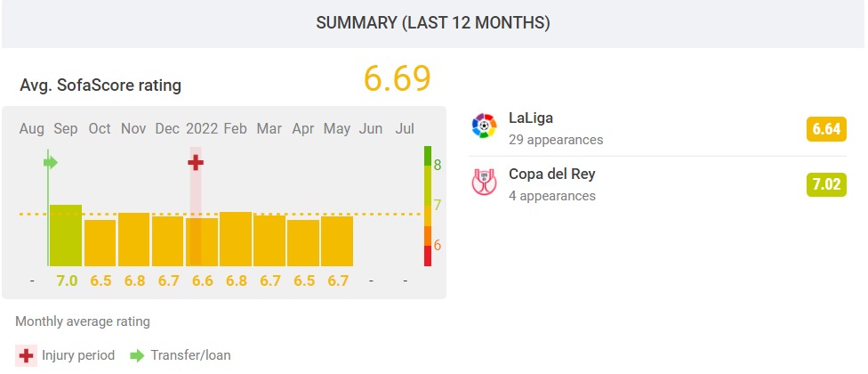The width and height of the screenshot is (868, 374).
Task: Click the 2022 month label on the chart
Action: [201, 129]
